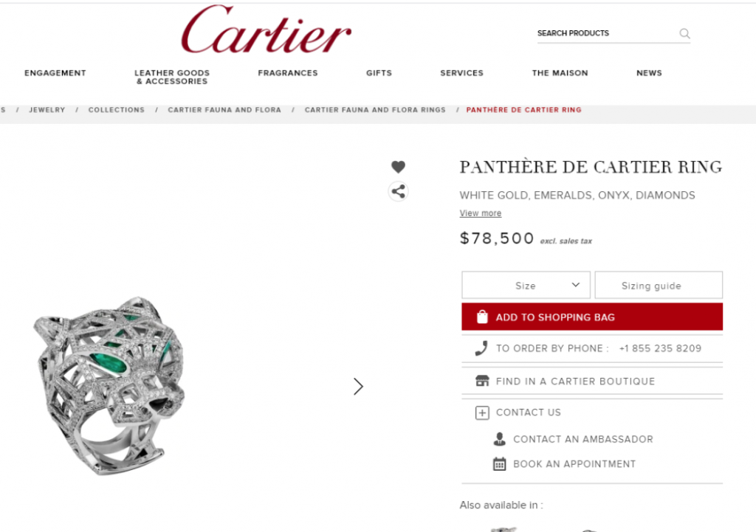
Task: Open the Engagement menu
Action: [x=55, y=73]
